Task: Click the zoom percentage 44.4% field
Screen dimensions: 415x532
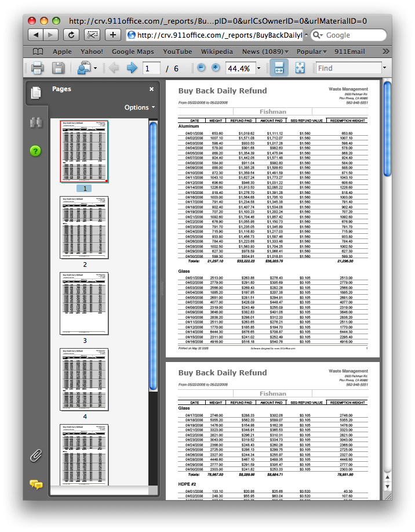Action: point(241,68)
